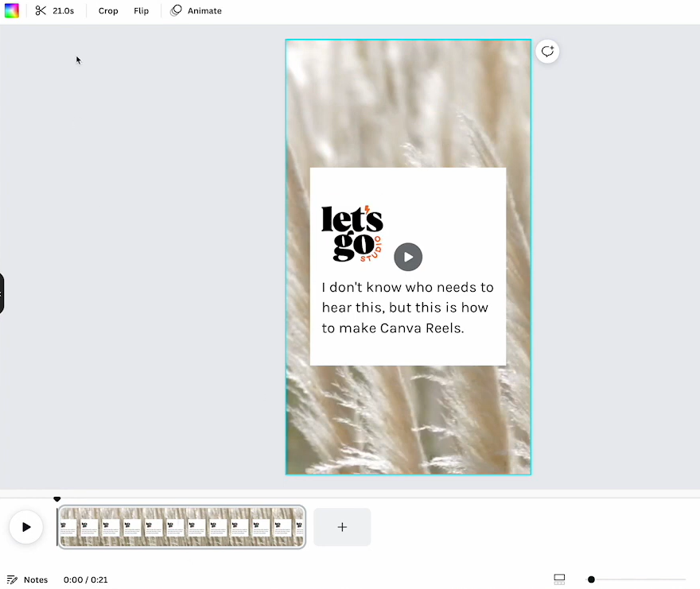Select the Let's Go Studio logo
Viewport: 700px width, 589px height.
[352, 234]
